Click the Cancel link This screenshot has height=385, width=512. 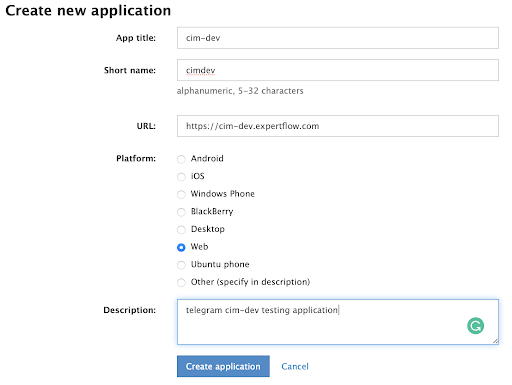(x=295, y=366)
